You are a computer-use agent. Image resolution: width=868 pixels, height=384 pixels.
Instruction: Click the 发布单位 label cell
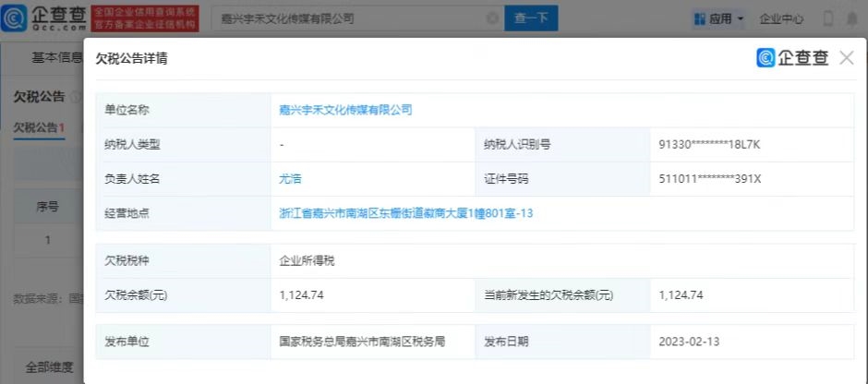pos(183,342)
